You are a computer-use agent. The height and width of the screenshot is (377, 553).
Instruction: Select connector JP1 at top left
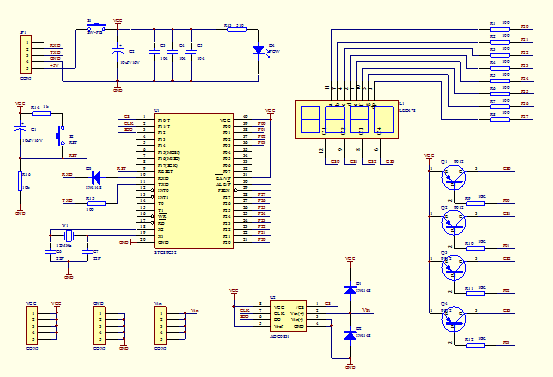26,54
